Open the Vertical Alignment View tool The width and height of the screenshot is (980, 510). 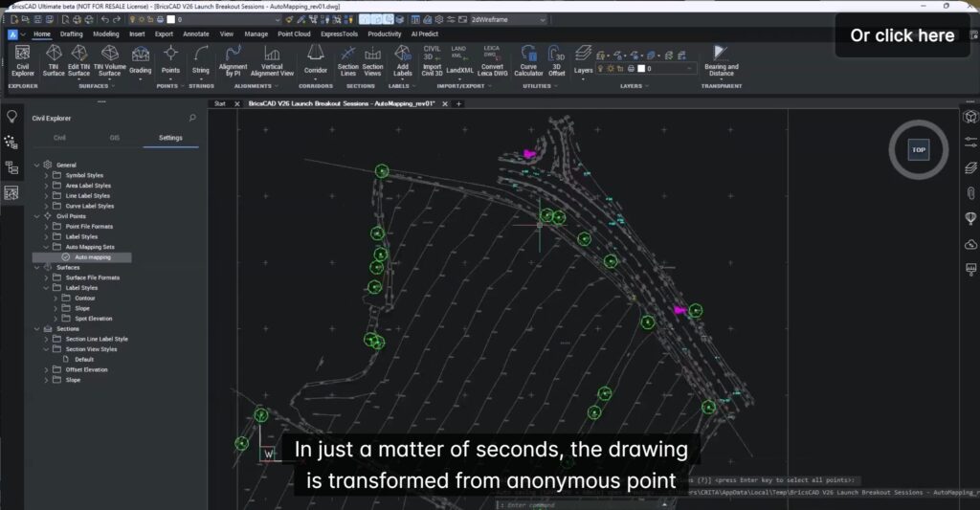[272, 60]
